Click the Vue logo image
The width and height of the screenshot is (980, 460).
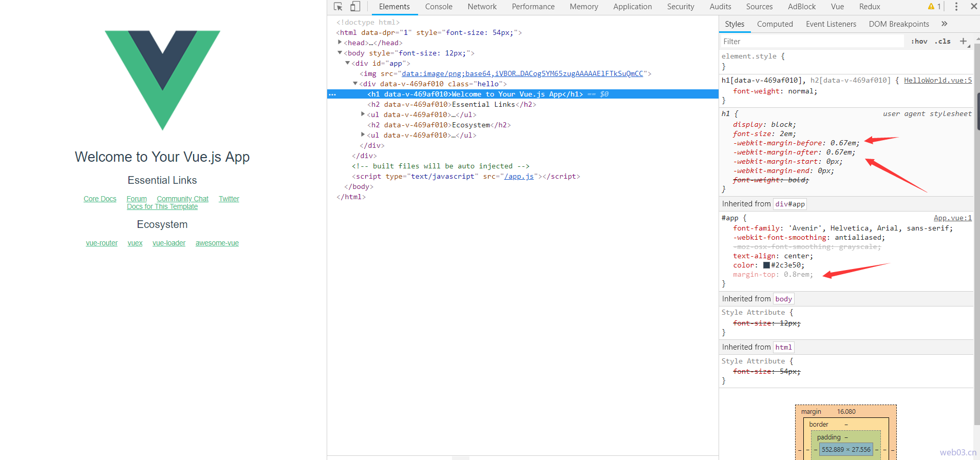[162, 80]
